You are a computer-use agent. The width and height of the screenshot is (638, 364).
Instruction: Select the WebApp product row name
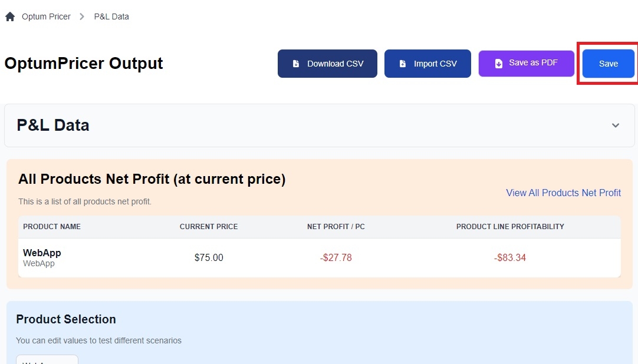point(42,253)
